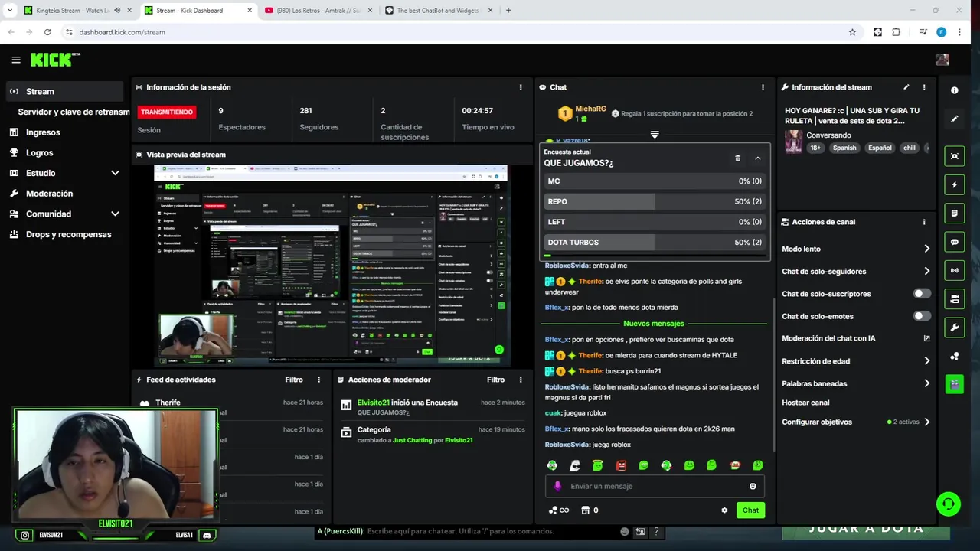Click the purple microphone icon in the message box
980x551 pixels.
coord(557,486)
